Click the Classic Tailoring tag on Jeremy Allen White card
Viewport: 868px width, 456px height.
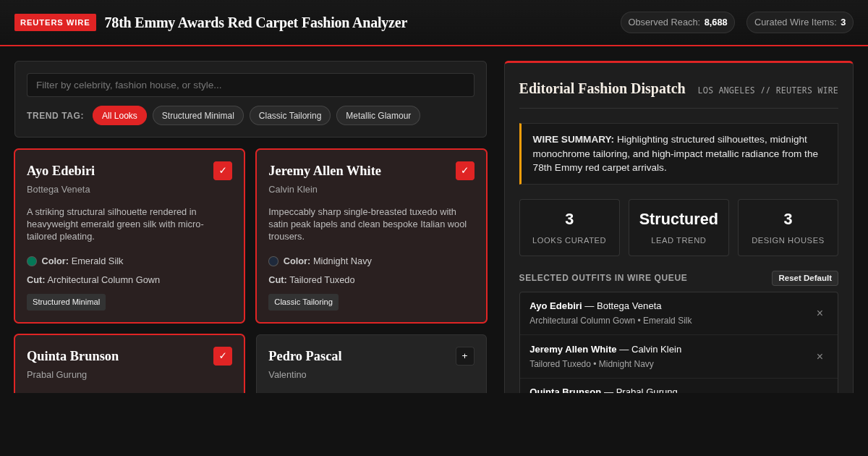tap(303, 302)
